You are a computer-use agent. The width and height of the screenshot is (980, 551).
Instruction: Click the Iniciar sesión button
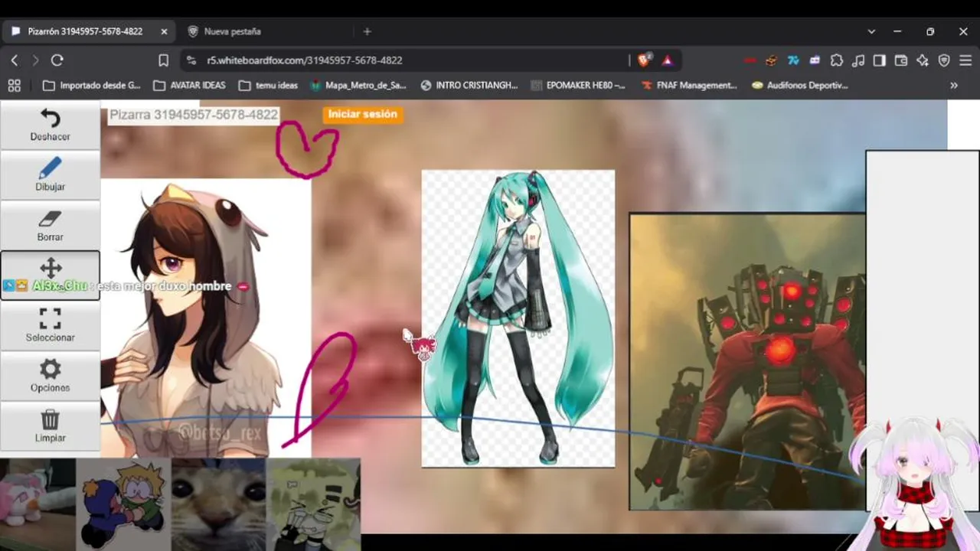[362, 114]
